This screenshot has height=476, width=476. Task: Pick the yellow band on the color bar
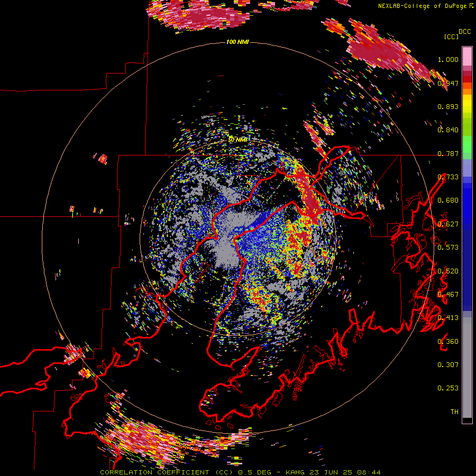tap(467, 104)
